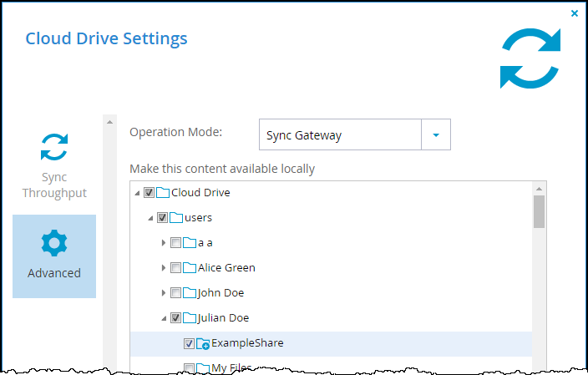Click the Cloud Drive folder icon
This screenshot has height=375, width=588.
(x=163, y=193)
